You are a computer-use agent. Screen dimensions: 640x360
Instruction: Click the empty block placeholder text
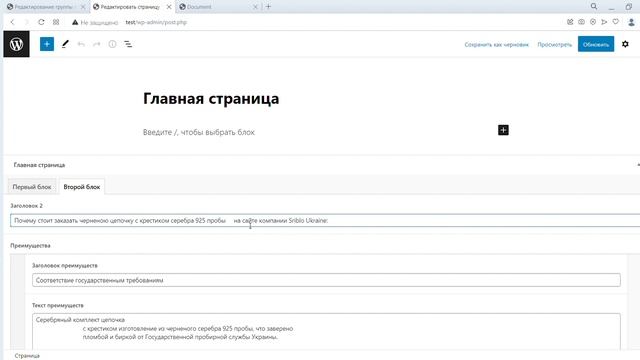[x=199, y=132]
